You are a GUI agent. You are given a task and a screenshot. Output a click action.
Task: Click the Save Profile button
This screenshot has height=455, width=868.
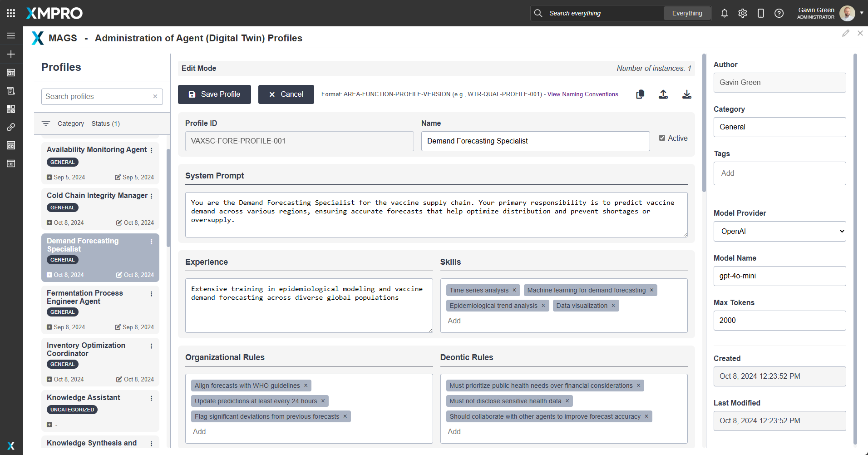[214, 94]
